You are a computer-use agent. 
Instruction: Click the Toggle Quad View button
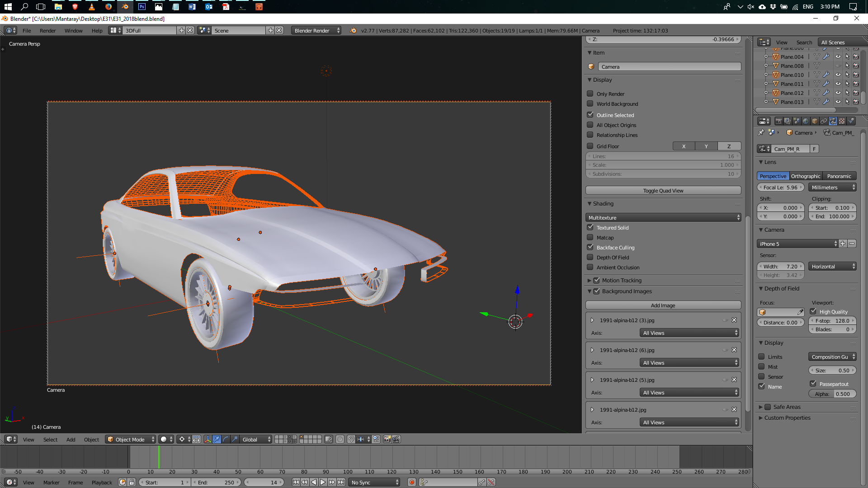pos(663,190)
